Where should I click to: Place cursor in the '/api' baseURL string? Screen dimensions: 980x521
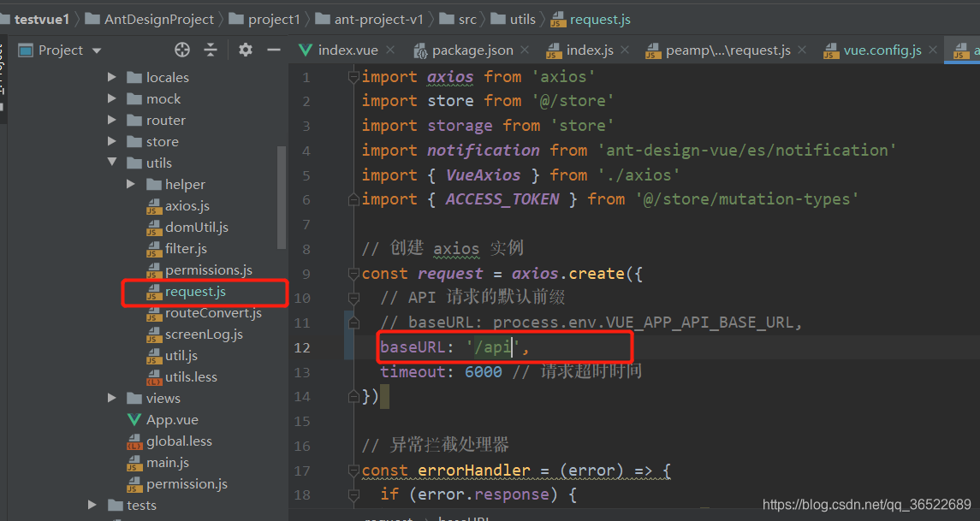(493, 347)
